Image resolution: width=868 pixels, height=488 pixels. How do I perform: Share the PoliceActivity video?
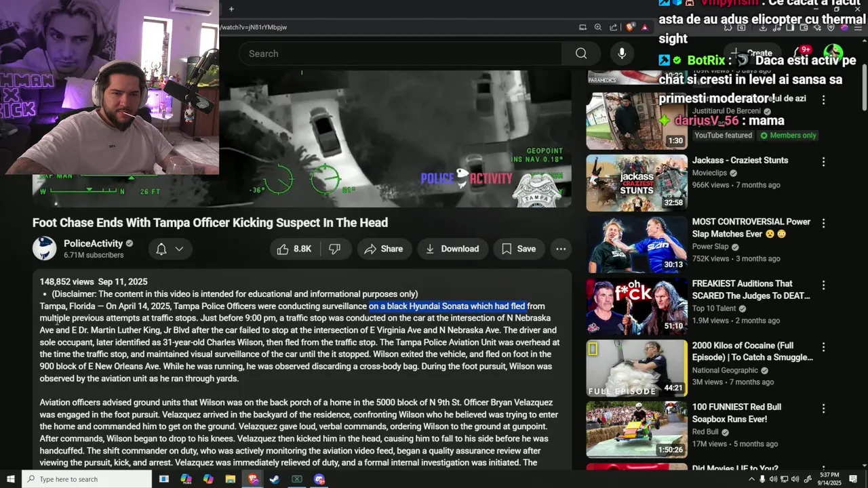click(384, 249)
